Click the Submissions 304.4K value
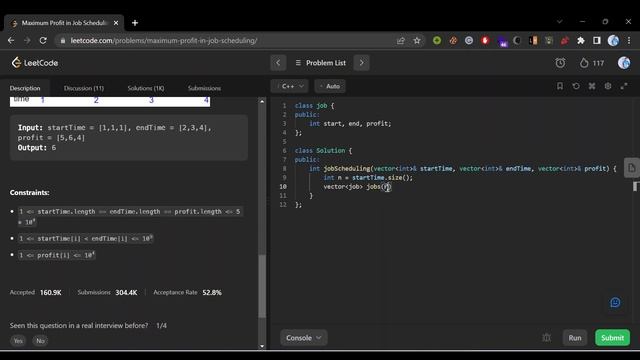 (x=126, y=293)
